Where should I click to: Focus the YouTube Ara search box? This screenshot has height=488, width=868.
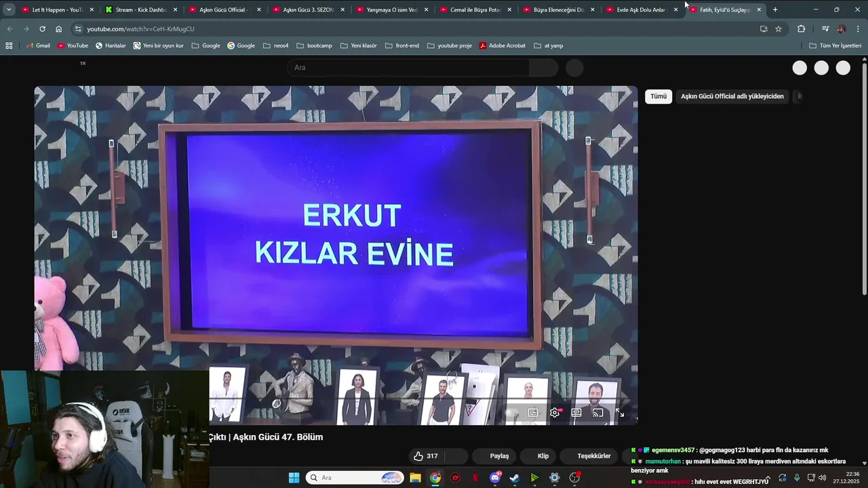pos(408,68)
